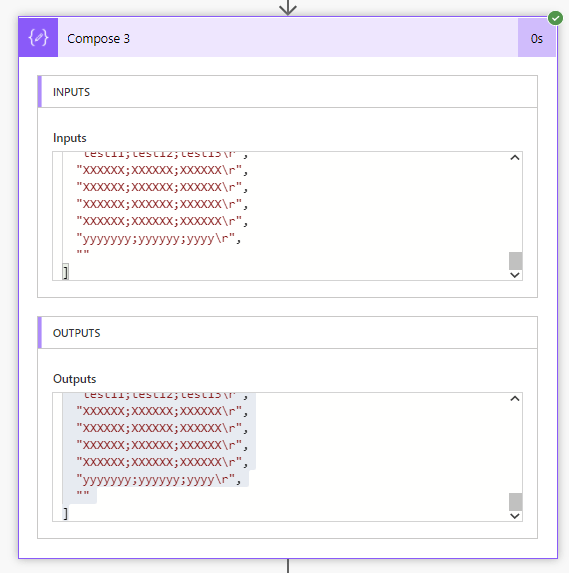Click the Inputs box scroll-up arrow
This screenshot has width=569, height=573.
pos(515,158)
